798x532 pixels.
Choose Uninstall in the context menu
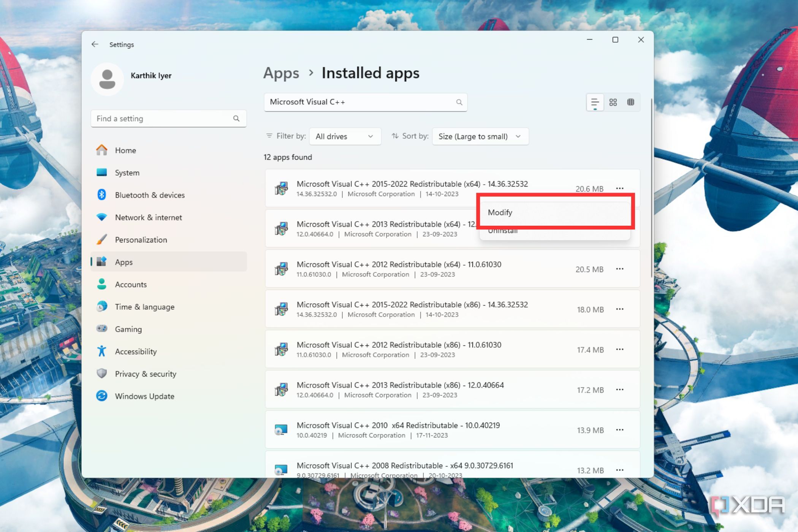(x=503, y=232)
